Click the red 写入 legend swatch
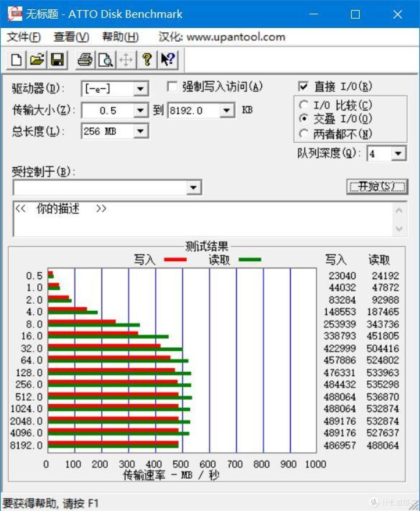This screenshot has height=511, width=420. 175,259
